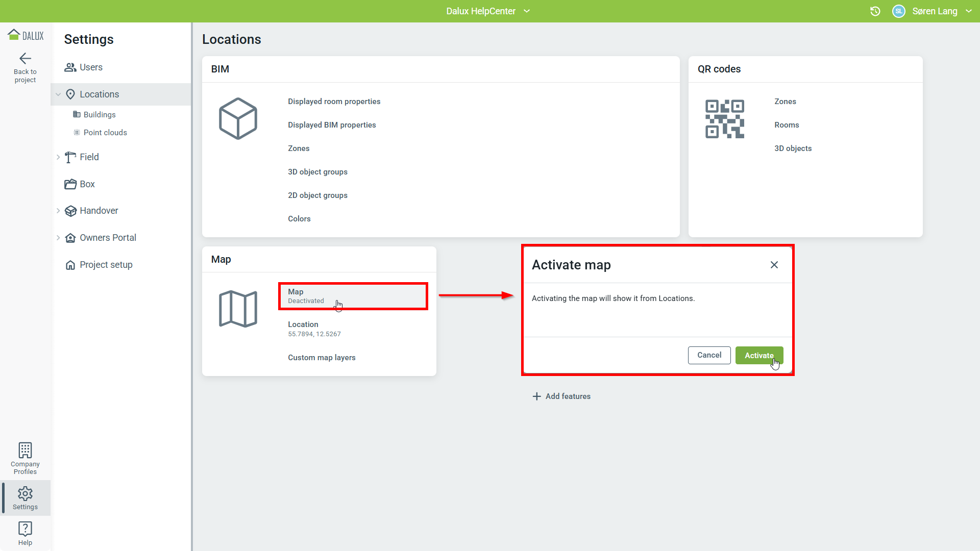Collapse the Locations tree section

[58, 94]
